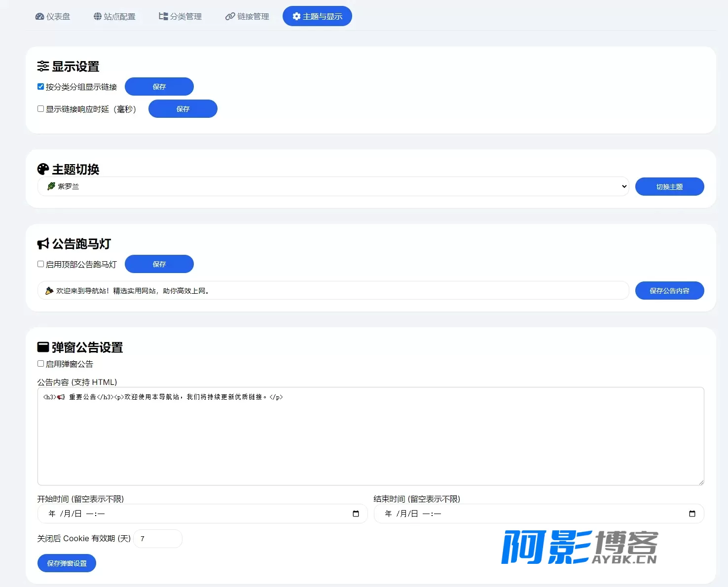This screenshot has width=728, height=587.
Task: Open the 链接管理 tab
Action: (x=247, y=16)
